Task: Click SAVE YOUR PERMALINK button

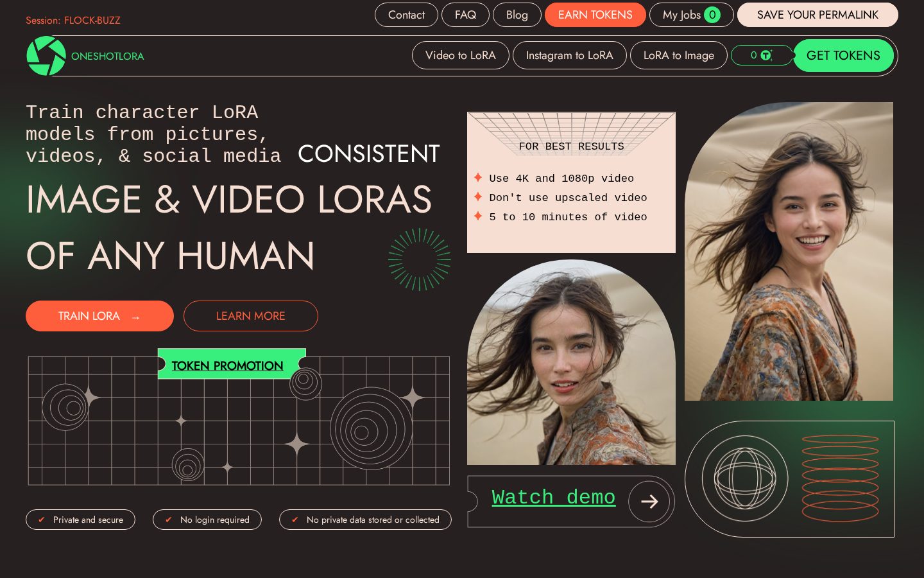Action: pos(817,15)
